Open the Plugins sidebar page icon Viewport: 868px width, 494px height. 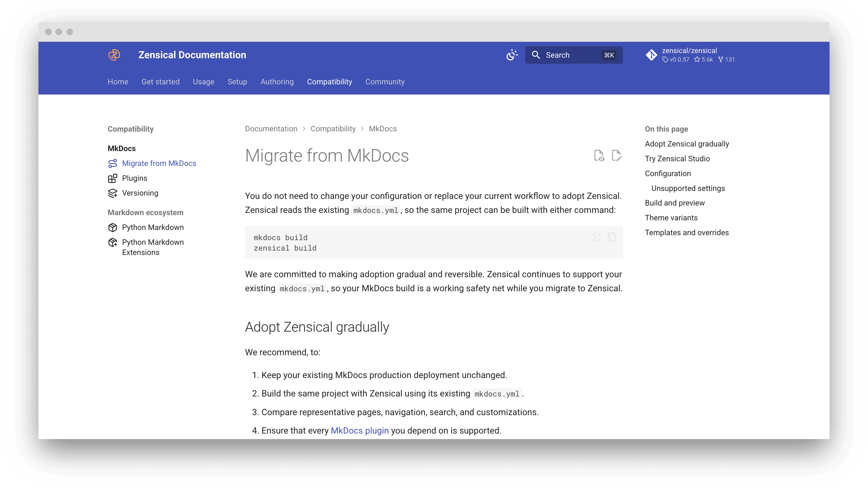(x=113, y=179)
